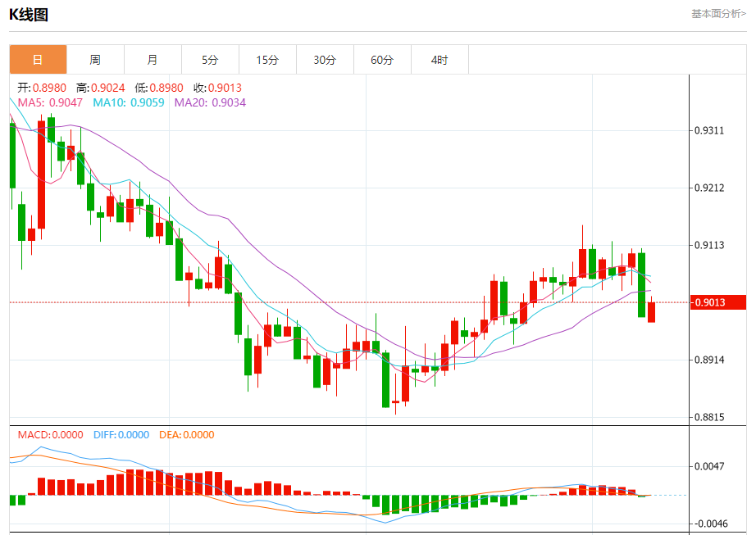Image resolution: width=756 pixels, height=535 pixels.
Task: Switch to the 月 monthly tab
Action: pyautogui.click(x=153, y=60)
